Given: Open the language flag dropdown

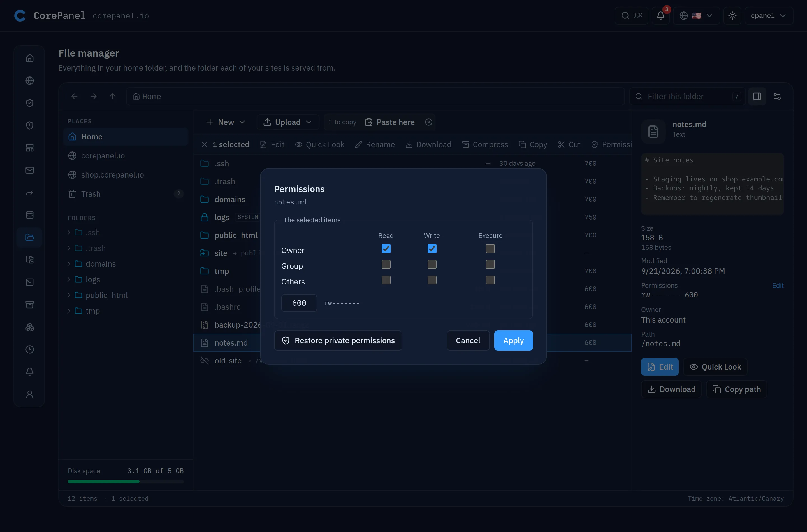Looking at the screenshot, I should tap(696, 16).
